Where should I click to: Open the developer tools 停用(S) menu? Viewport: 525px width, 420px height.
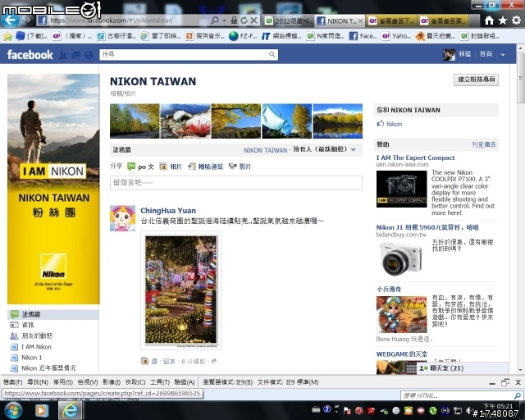63,382
